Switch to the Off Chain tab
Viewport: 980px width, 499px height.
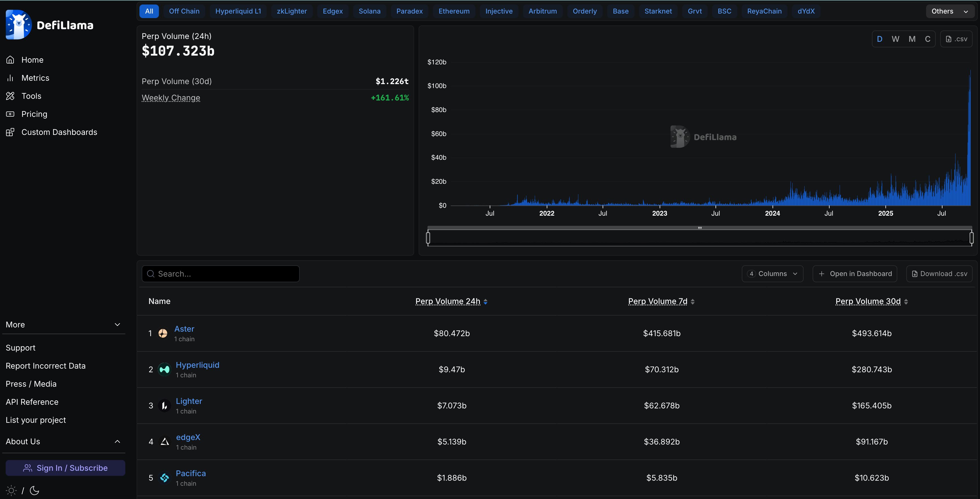[x=184, y=11]
